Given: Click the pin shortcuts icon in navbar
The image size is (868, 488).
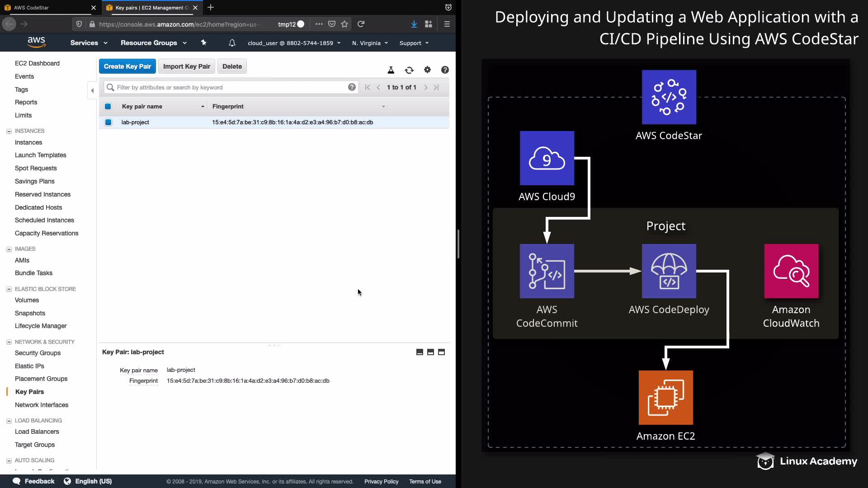Looking at the screenshot, I should point(203,42).
